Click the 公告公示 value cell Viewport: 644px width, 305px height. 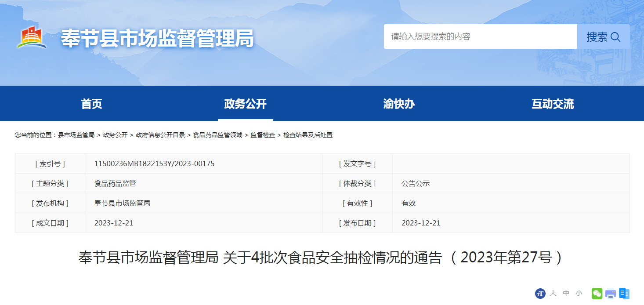pos(511,183)
